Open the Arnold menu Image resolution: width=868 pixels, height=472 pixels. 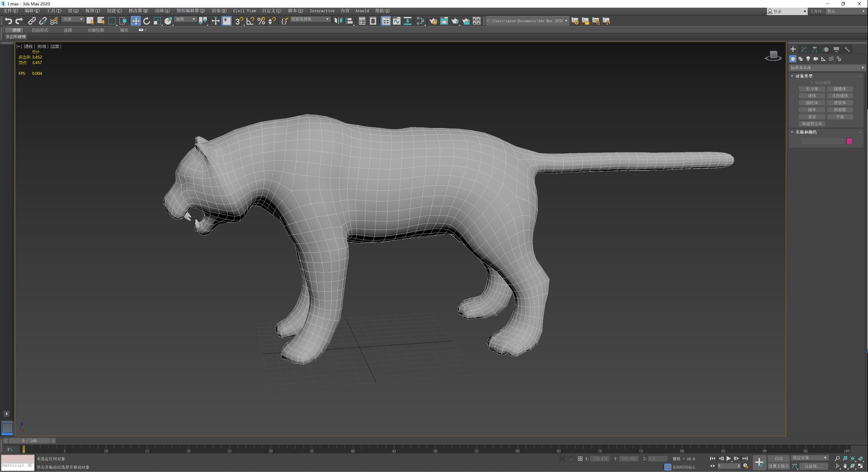(x=362, y=11)
